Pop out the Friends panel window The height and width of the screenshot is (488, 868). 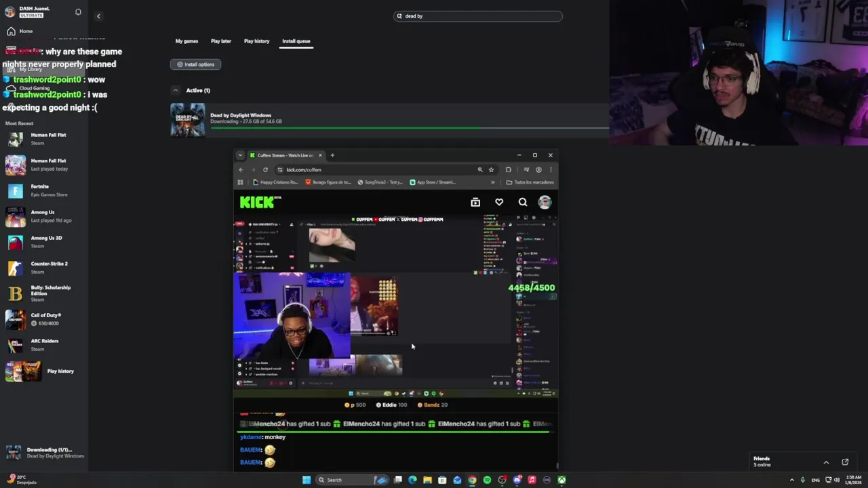[x=845, y=462]
